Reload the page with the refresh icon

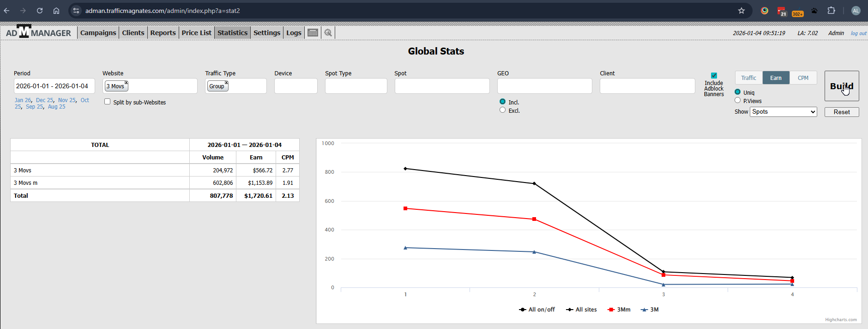[x=40, y=11]
